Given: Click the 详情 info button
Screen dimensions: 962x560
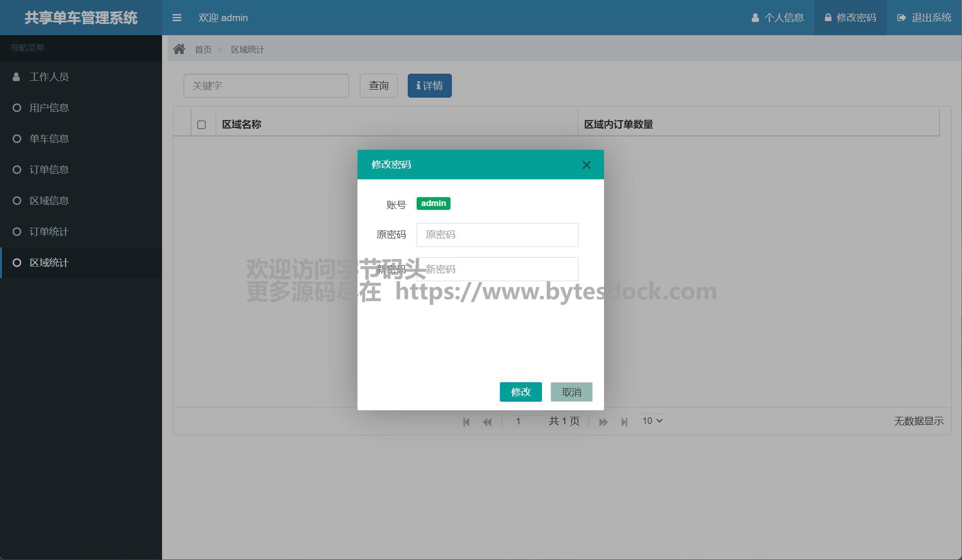Looking at the screenshot, I should pos(429,86).
